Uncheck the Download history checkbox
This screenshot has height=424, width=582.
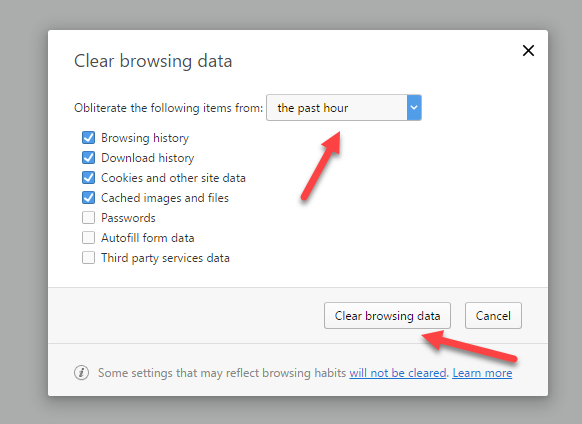pos(88,158)
